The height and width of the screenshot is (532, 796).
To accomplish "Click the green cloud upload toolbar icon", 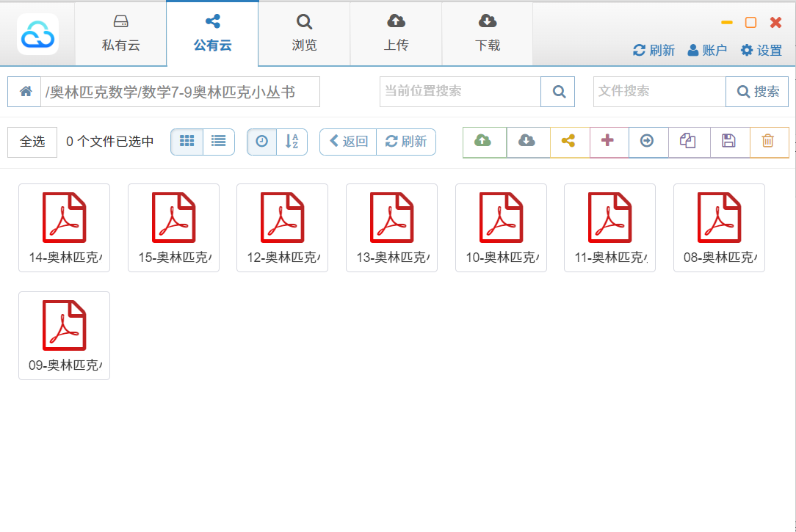I will click(x=483, y=142).
